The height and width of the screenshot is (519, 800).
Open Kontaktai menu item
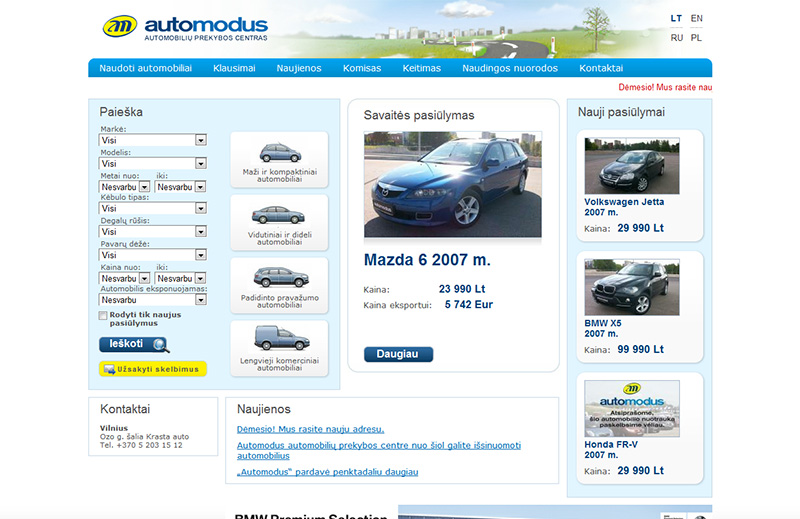601,68
